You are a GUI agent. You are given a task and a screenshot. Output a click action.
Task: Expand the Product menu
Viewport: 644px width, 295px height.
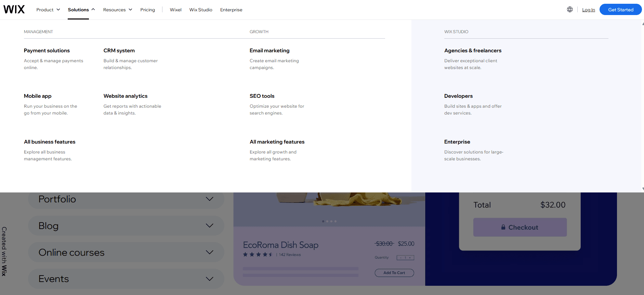pos(48,10)
